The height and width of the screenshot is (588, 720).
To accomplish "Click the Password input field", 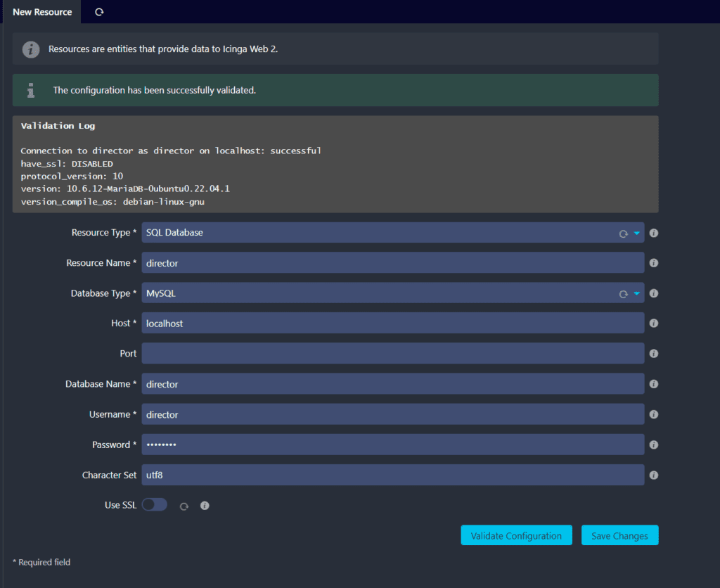I will coord(392,445).
